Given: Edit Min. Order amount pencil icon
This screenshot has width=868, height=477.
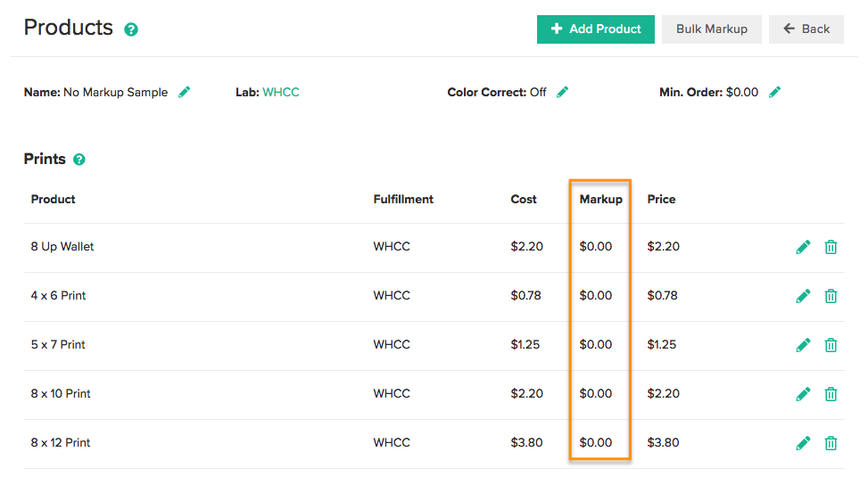Looking at the screenshot, I should tap(775, 93).
